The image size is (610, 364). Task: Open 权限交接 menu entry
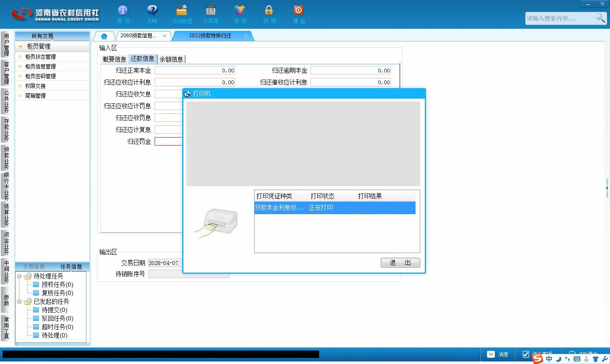(x=35, y=86)
